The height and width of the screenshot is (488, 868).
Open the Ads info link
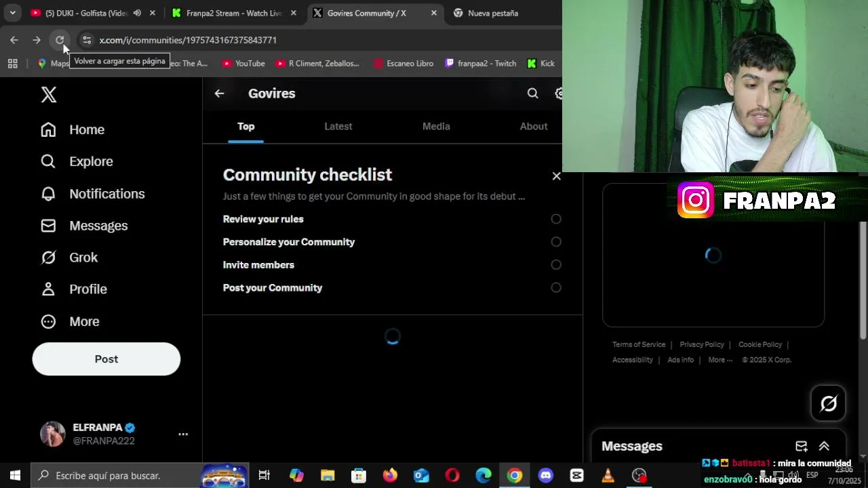coord(681,360)
